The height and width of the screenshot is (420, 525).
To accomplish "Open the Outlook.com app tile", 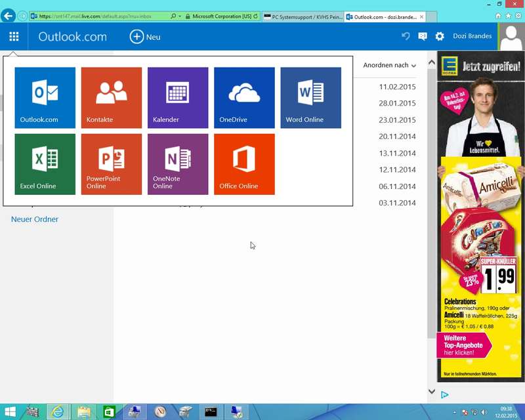I will point(45,98).
